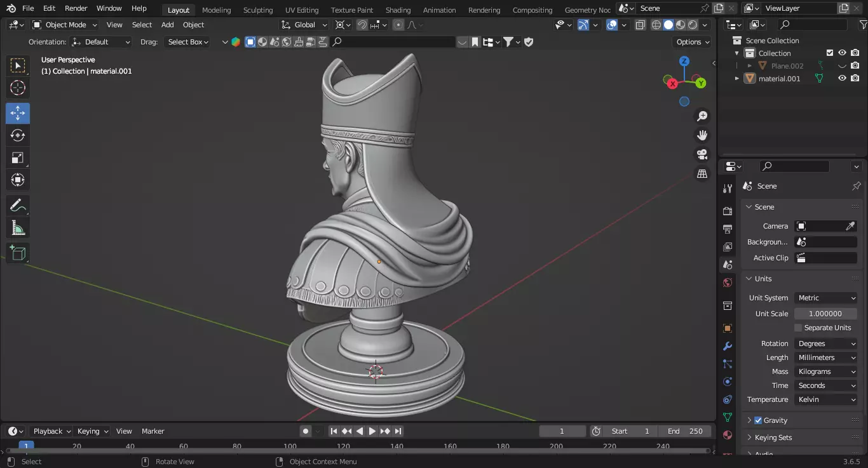Toggle Collection visibility eye in outliner
Image resolution: width=868 pixels, height=468 pixels.
[842, 53]
